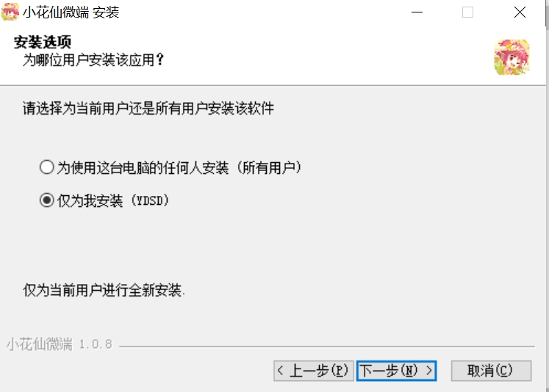Go back with the 上一步(P) button
The width and height of the screenshot is (549, 392).
tap(313, 371)
